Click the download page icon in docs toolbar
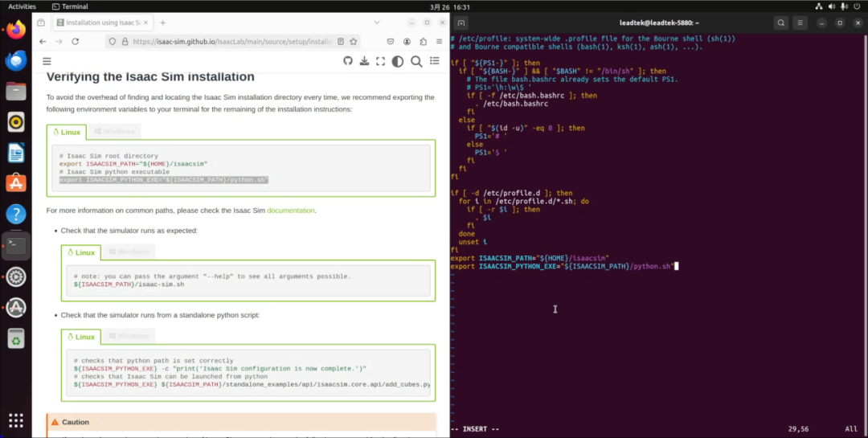Screen dimensions: 868x438 click(364, 61)
